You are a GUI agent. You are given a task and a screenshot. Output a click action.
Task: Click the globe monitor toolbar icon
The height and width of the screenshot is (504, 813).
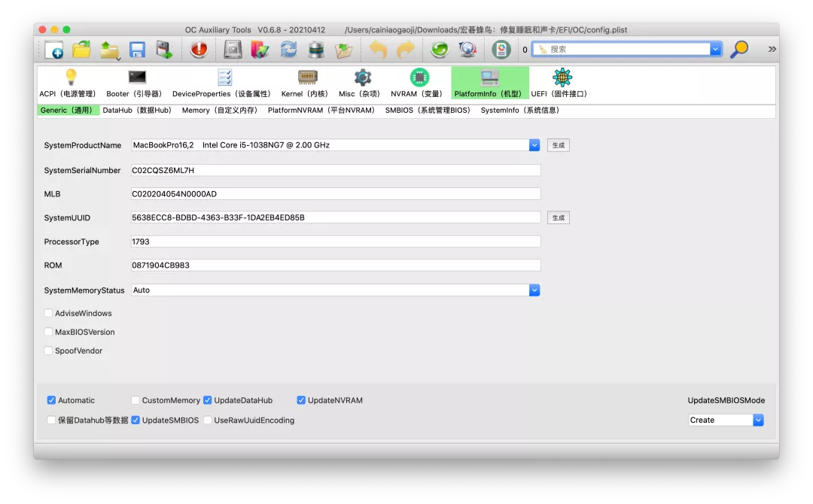click(467, 50)
